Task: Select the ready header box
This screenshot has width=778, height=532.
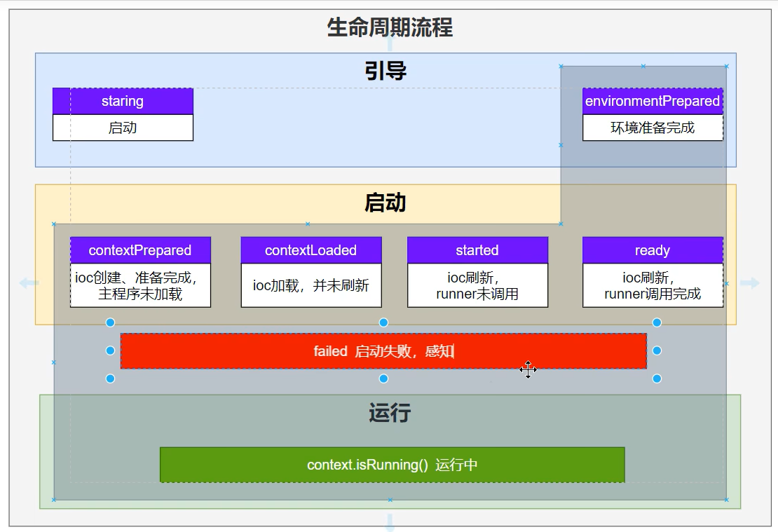Action: pos(653,250)
